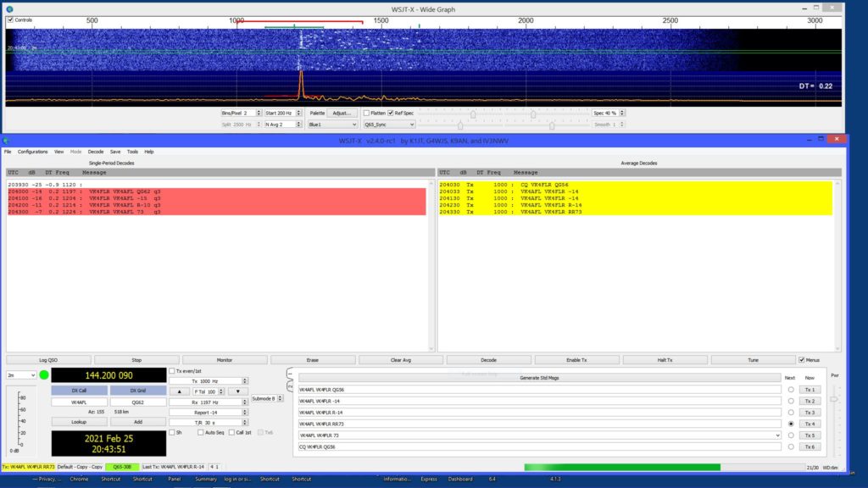Select the Next radio button for Tx 5

791,435
